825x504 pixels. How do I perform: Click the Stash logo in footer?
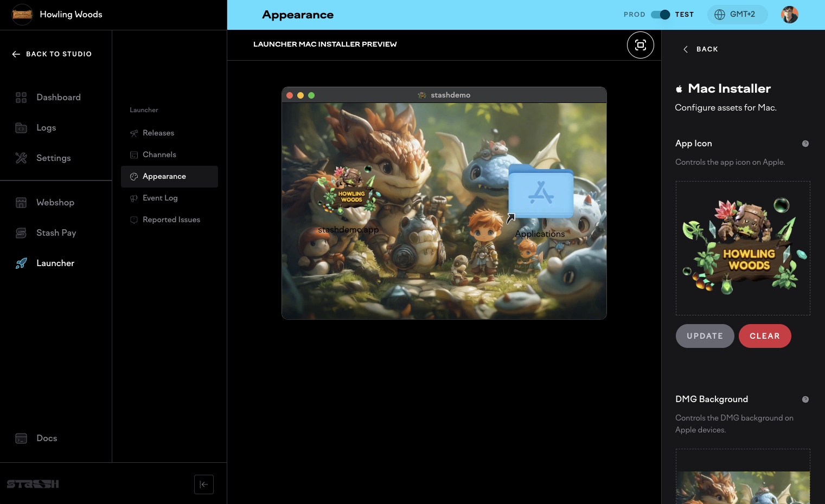click(x=33, y=484)
